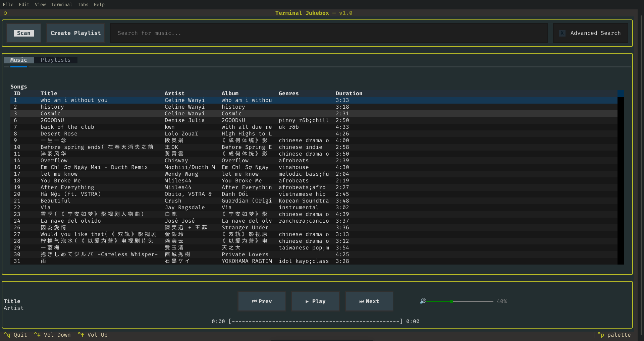Image resolution: width=644 pixels, height=341 pixels.
Task: Select the 'Desert Rose' song row
Action: 314,133
